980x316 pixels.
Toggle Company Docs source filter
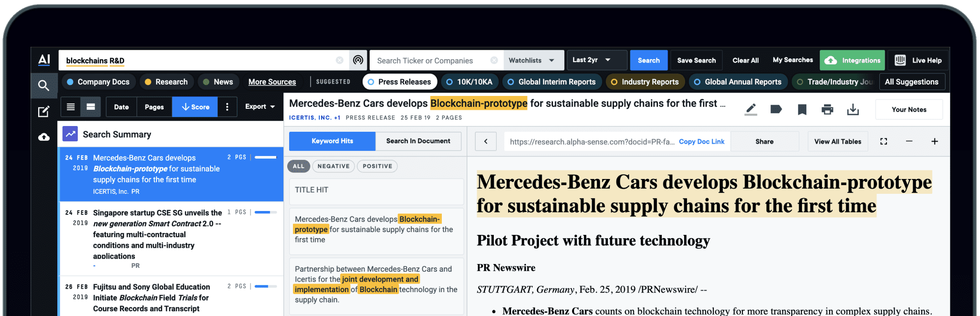(x=98, y=82)
